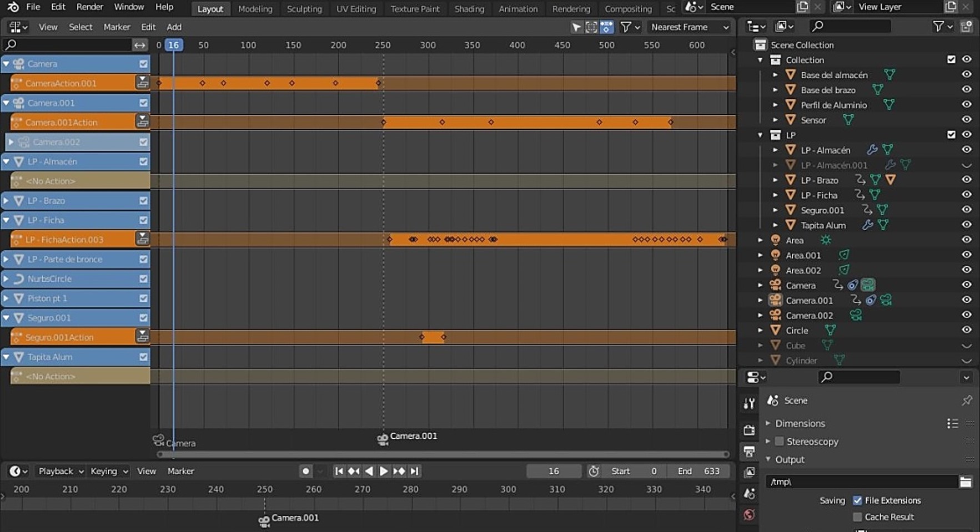
Task: Click the current frame field showing 16
Action: (x=554, y=471)
